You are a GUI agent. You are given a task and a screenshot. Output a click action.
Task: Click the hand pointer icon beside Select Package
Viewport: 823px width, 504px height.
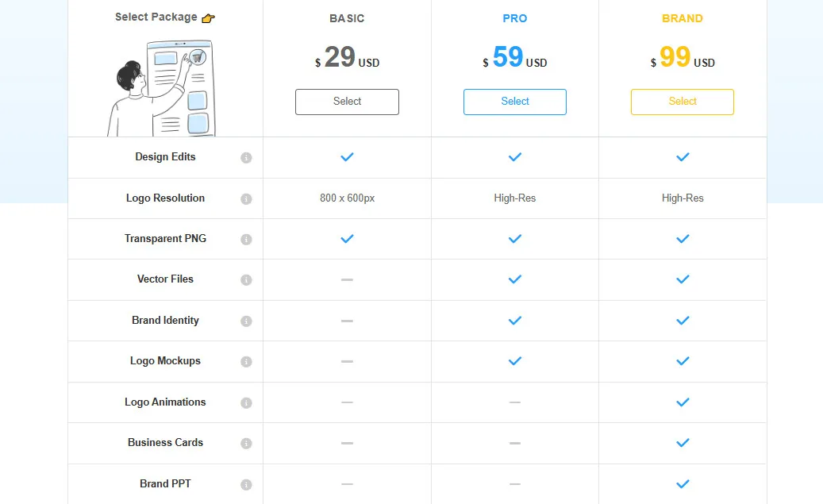click(207, 17)
